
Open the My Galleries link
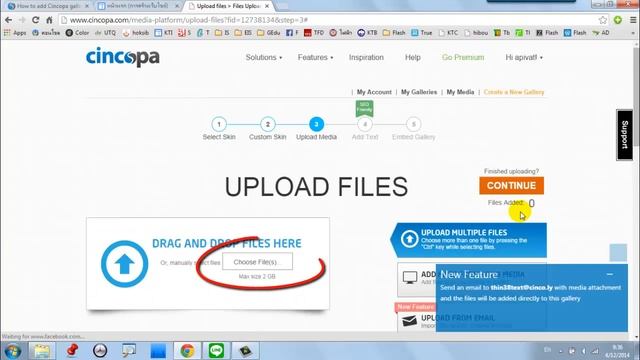tap(419, 92)
